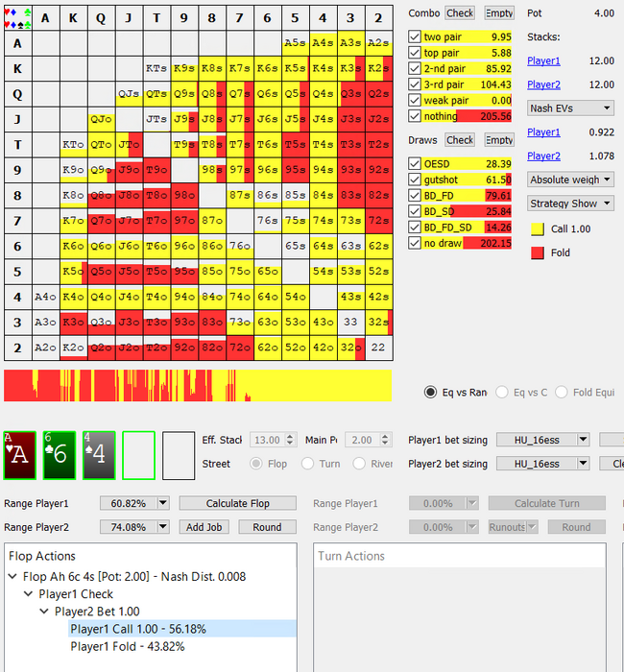Select the Eq vs Ran radio button
Screen dimensions: 624x672
tap(430, 392)
